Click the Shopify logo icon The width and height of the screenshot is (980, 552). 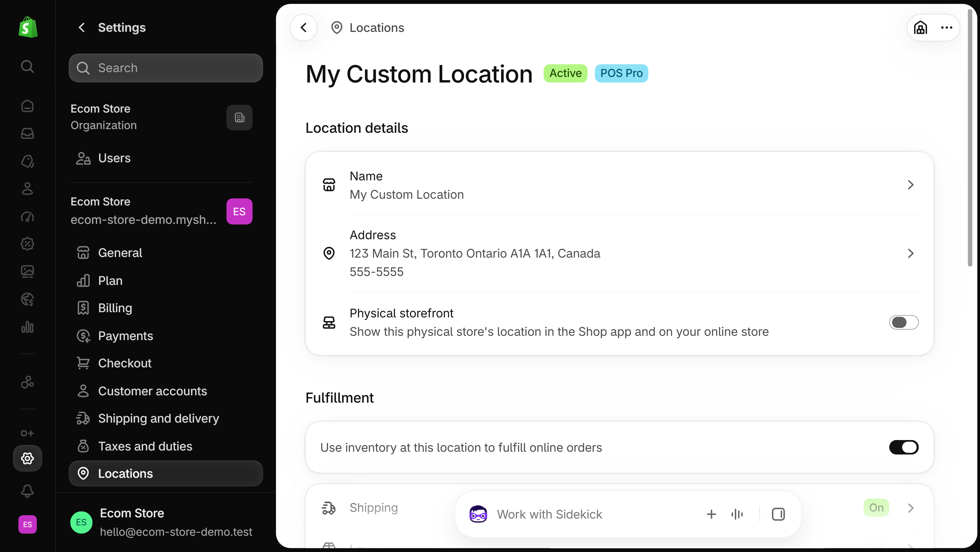pyautogui.click(x=28, y=27)
